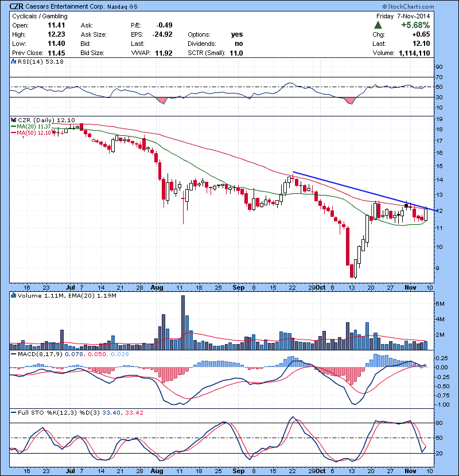Click the Nasdaq GS exchange label

pyautogui.click(x=122, y=7)
